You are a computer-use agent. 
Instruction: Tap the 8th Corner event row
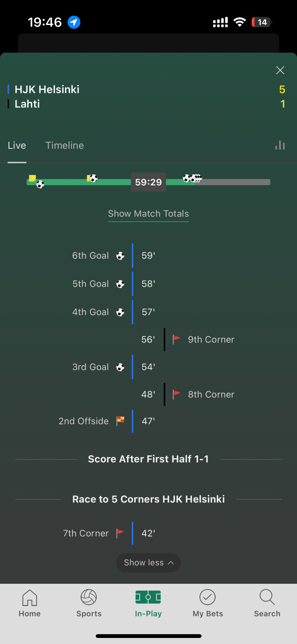point(188,394)
